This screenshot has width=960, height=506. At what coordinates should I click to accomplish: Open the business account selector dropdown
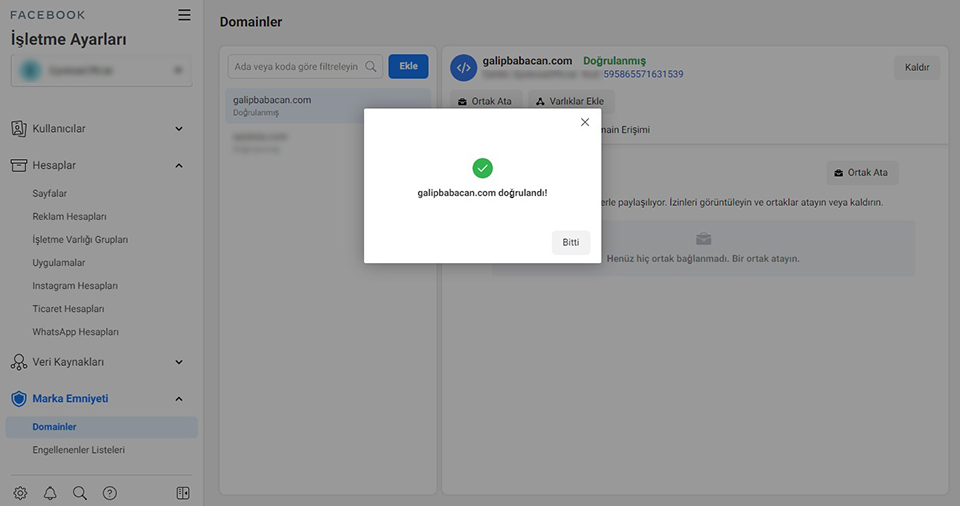click(102, 70)
